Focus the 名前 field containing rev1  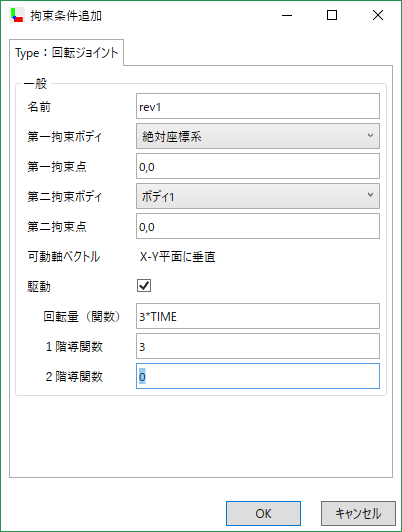click(258, 106)
